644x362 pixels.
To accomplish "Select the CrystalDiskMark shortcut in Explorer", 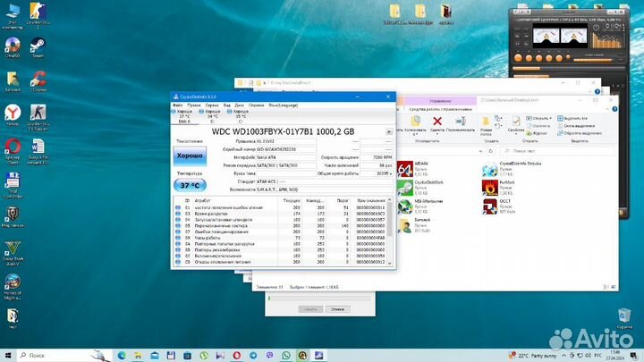I will coord(420,188).
